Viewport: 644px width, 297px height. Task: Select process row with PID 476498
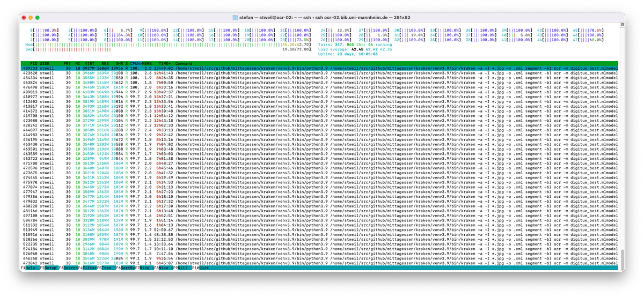coord(319,88)
